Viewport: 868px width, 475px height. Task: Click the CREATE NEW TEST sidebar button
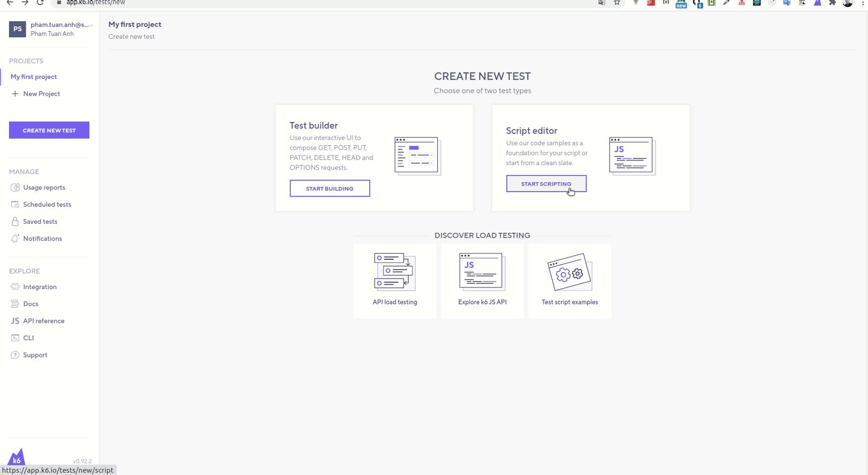click(x=49, y=130)
